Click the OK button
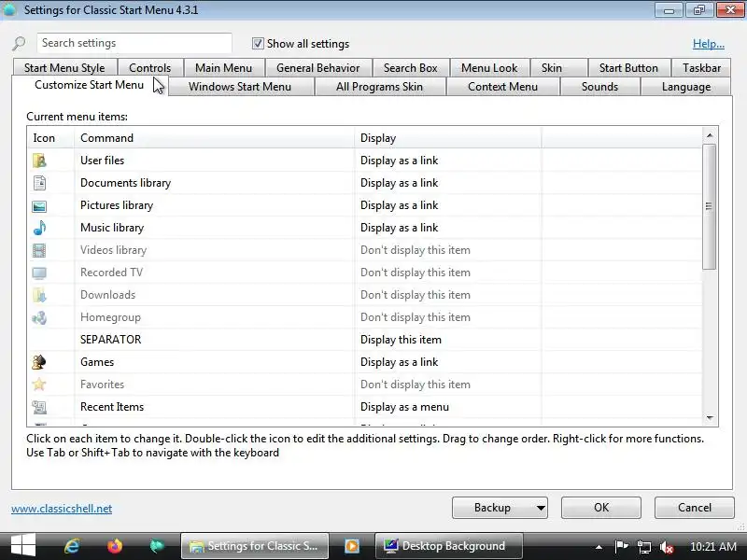Screen dimensions: 747x560 coord(601,508)
